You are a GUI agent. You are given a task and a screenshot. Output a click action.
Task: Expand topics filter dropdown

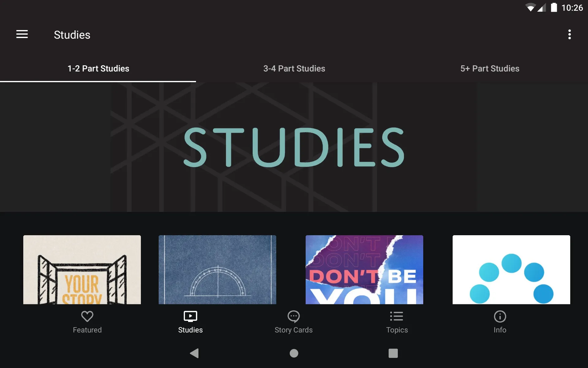(x=397, y=321)
